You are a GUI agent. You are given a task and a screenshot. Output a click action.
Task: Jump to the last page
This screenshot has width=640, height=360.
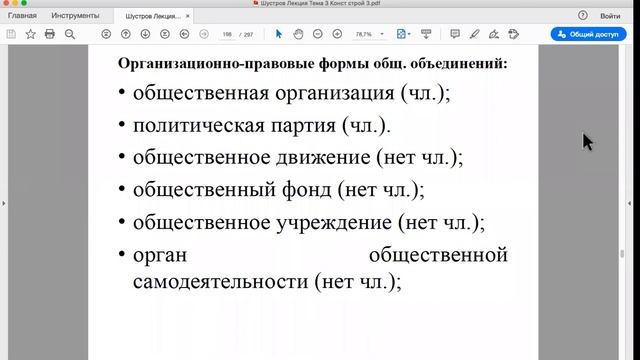click(x=165, y=34)
